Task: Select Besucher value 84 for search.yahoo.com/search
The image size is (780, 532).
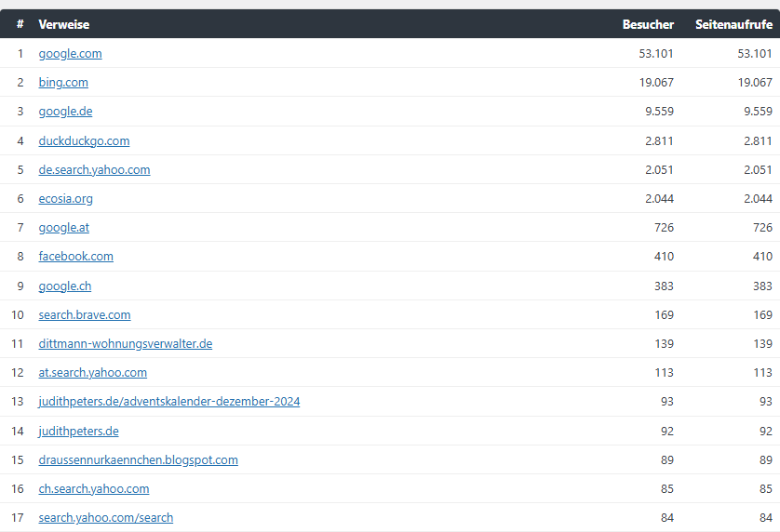Action: tap(667, 518)
